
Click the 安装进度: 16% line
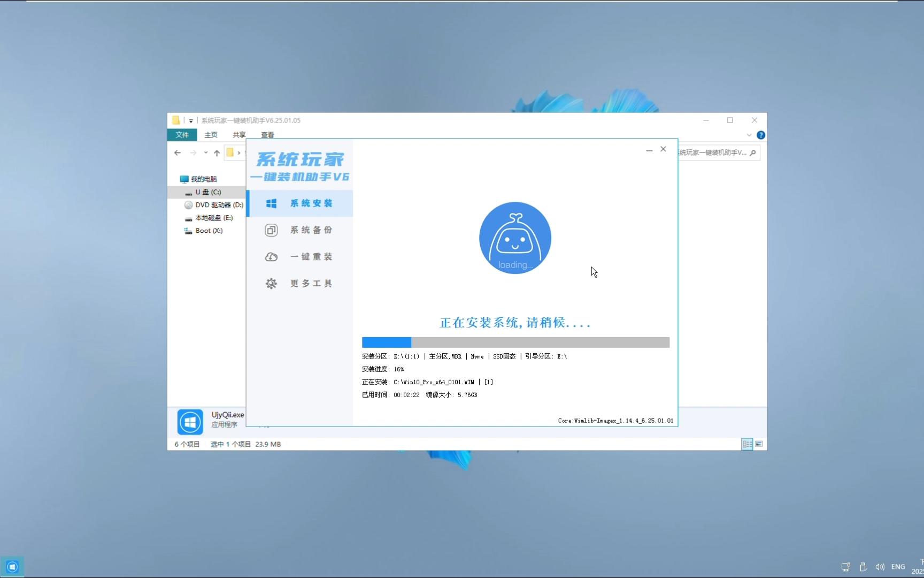[x=383, y=369]
